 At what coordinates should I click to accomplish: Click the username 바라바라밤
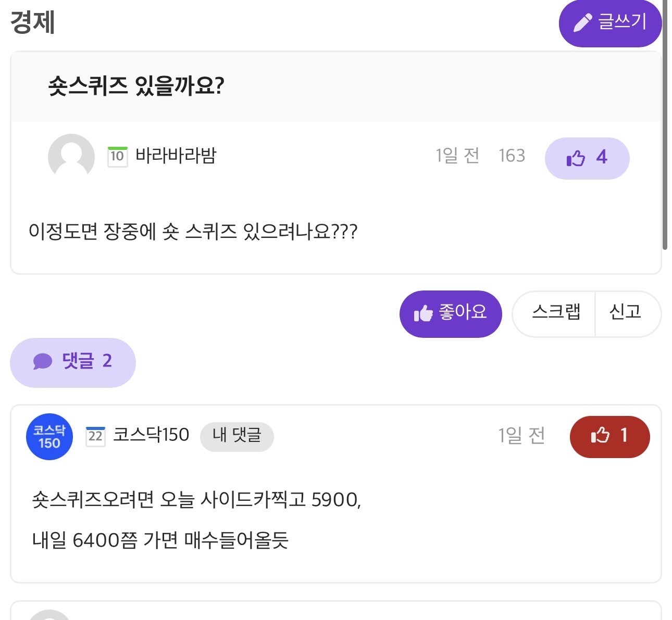(176, 155)
